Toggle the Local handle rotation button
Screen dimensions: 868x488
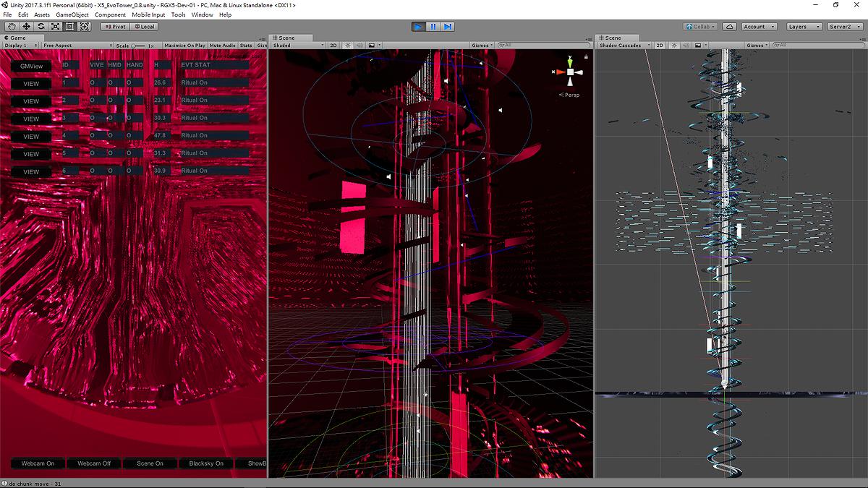tap(143, 27)
